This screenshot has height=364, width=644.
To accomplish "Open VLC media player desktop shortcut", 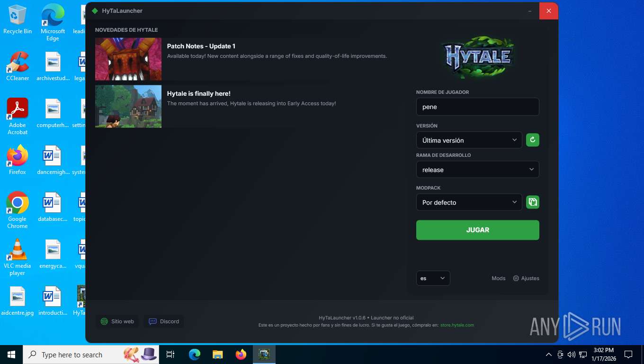I will pos(18,257).
